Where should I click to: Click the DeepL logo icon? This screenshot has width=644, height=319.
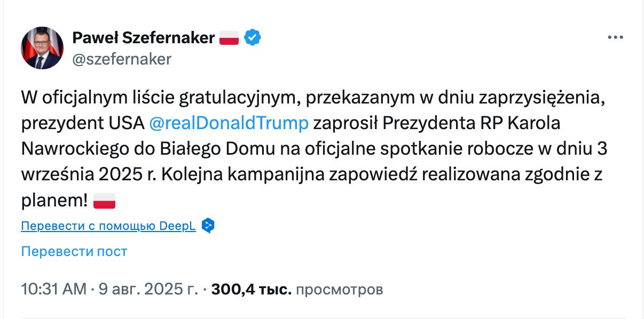[208, 226]
